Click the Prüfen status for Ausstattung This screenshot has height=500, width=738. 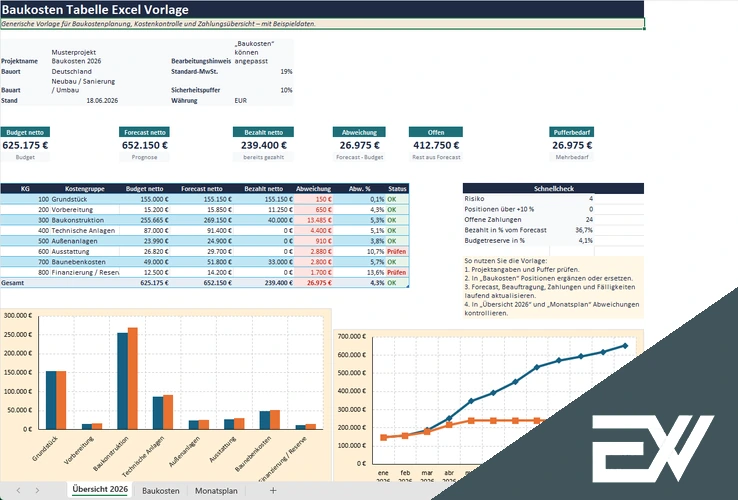(x=397, y=251)
